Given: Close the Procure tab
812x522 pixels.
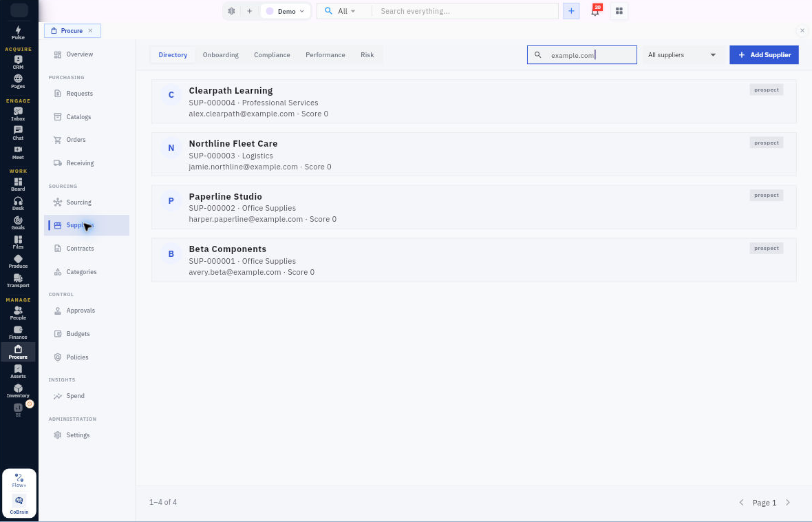Looking at the screenshot, I should click(x=90, y=30).
